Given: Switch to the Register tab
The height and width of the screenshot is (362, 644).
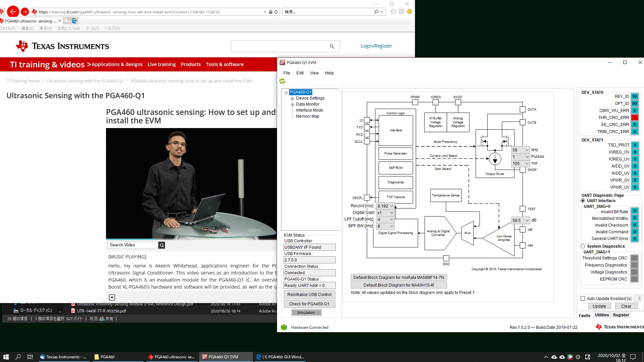Looking at the screenshot, I should point(621,315).
